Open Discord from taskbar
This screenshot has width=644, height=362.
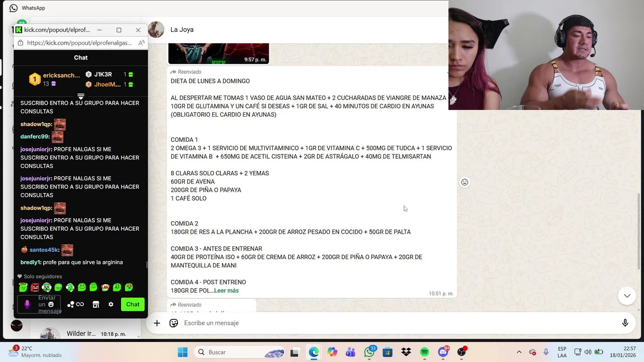[x=443, y=352]
